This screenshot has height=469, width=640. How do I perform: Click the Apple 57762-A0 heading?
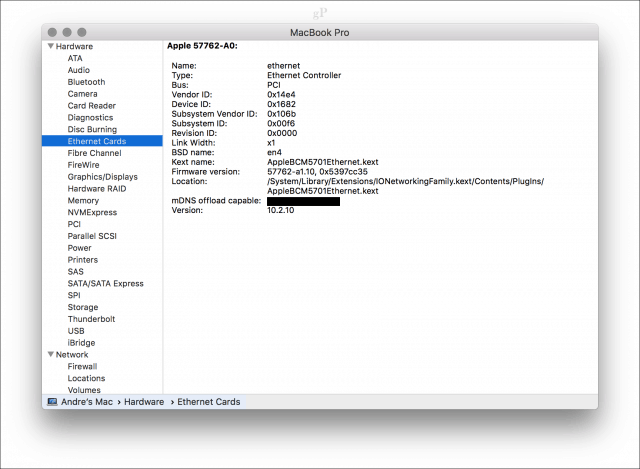(x=202, y=45)
